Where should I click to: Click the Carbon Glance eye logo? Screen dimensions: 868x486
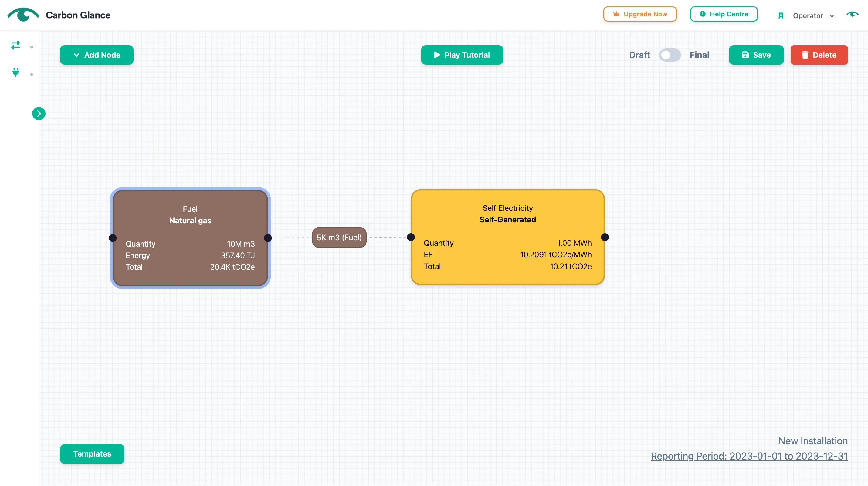pos(23,15)
